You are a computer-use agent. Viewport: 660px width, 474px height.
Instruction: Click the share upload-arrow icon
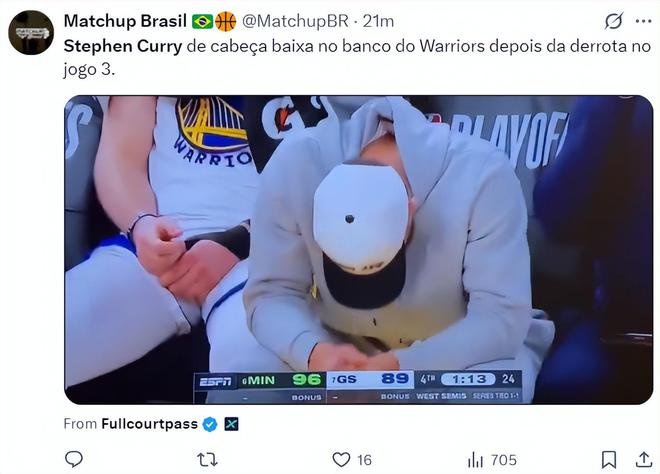pos(641,459)
